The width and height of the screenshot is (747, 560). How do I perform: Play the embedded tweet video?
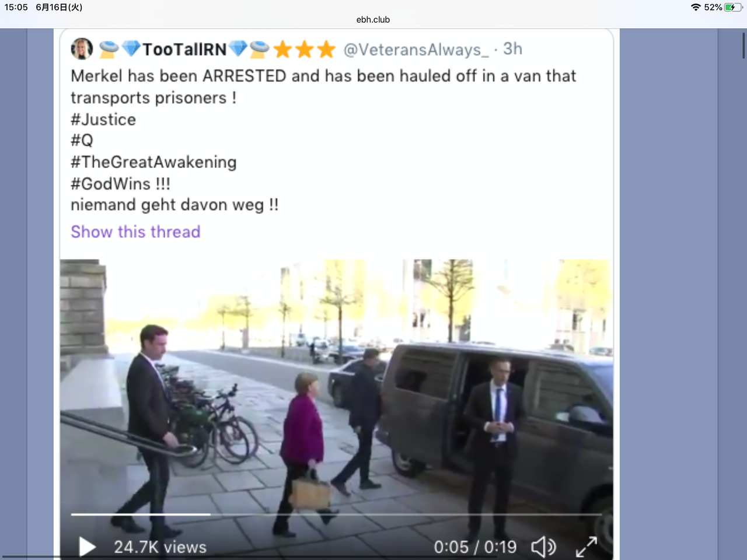coord(88,547)
